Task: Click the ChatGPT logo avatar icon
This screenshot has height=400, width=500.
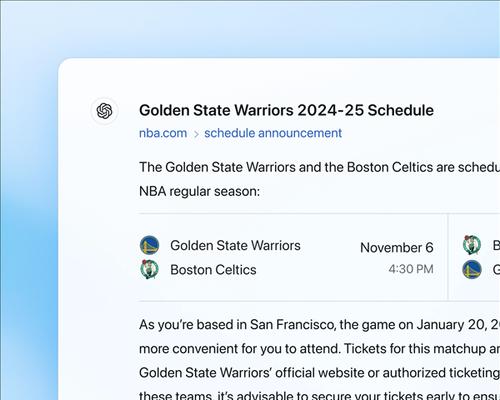Action: (x=104, y=111)
